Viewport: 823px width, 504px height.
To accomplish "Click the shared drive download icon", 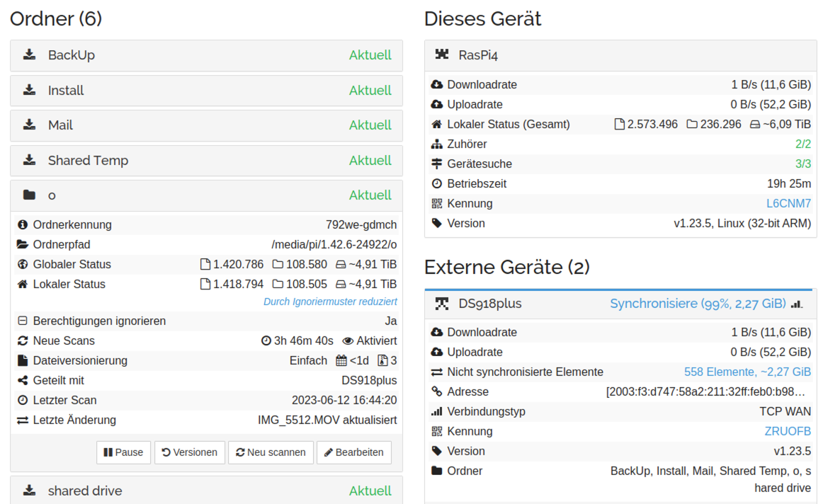I will point(30,490).
